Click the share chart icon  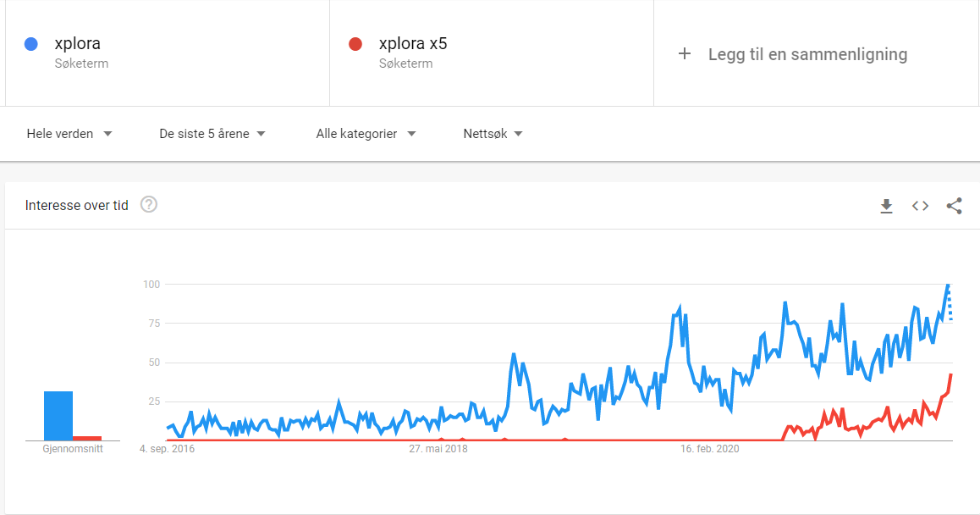click(954, 206)
